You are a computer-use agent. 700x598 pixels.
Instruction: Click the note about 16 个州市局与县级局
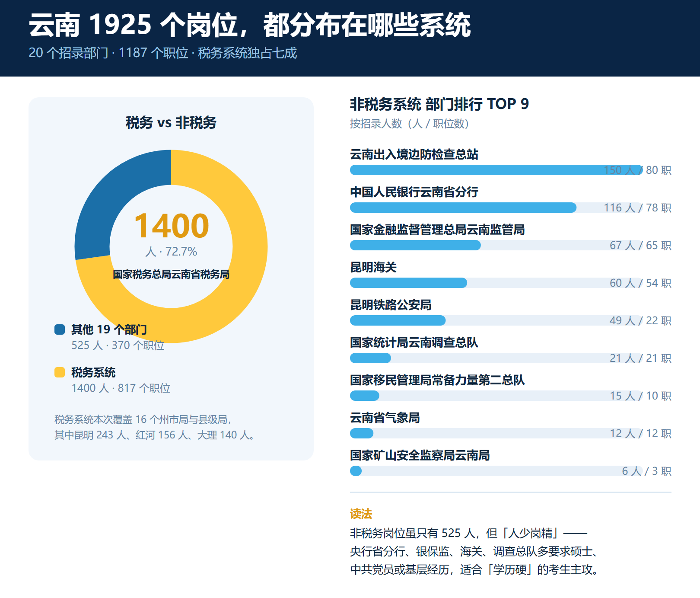(x=143, y=419)
